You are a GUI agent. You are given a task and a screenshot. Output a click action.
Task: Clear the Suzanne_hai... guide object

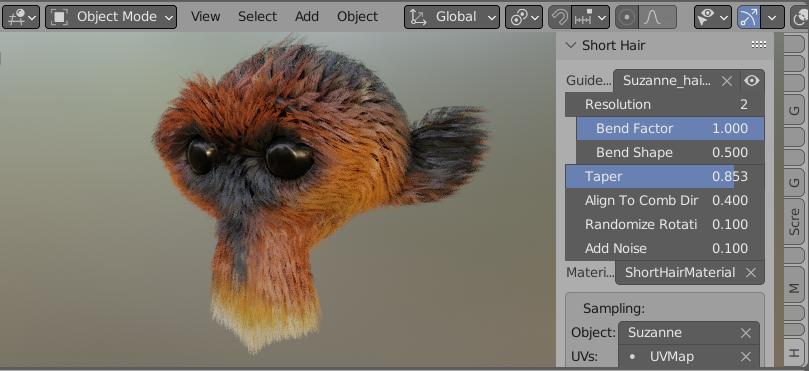coord(726,81)
